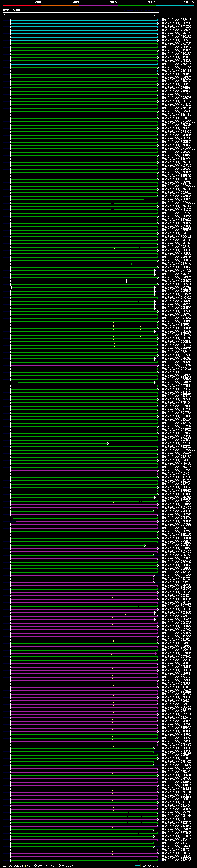Screen dimensions: 197x868
Task: Select hit UniRef100_Q8GV01
Action: pos(176,23)
